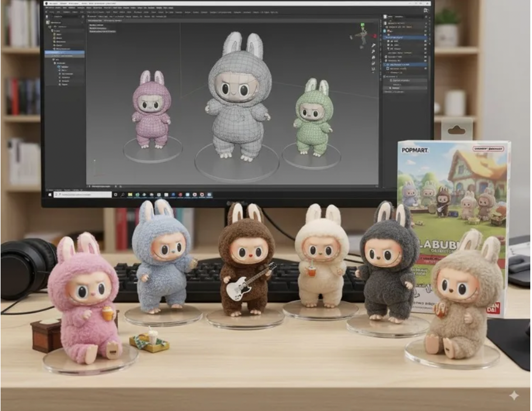Toggle visibility of row above lower highlighted outliner row
This screenshot has height=411, width=532.
tap(425, 61)
